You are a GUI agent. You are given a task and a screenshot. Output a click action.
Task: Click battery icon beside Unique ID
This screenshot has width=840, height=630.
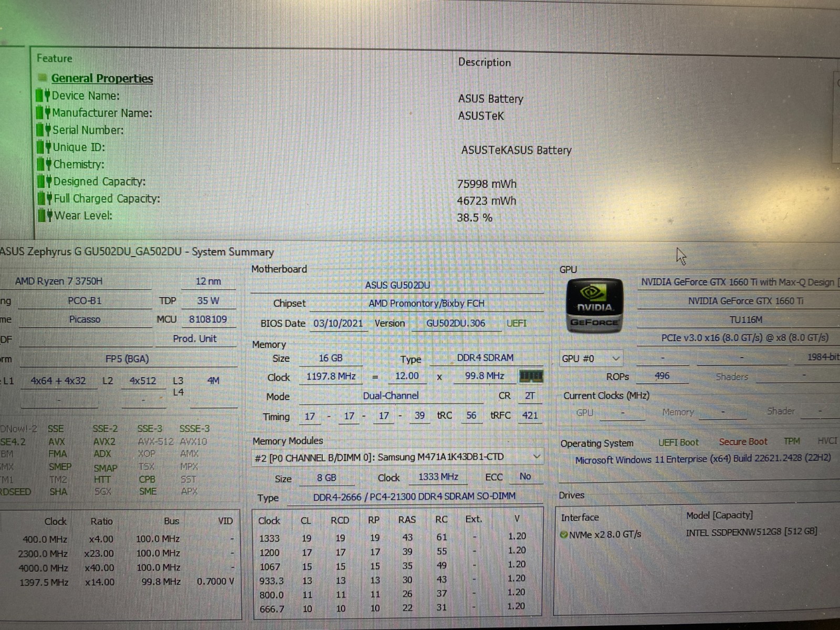[x=45, y=147]
